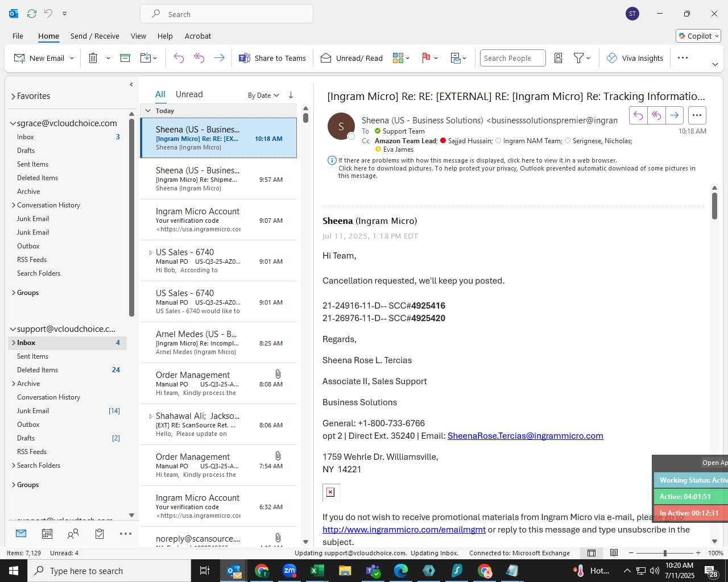Open the Arnel Medes email
The height and width of the screenshot is (582, 728).
218,343
